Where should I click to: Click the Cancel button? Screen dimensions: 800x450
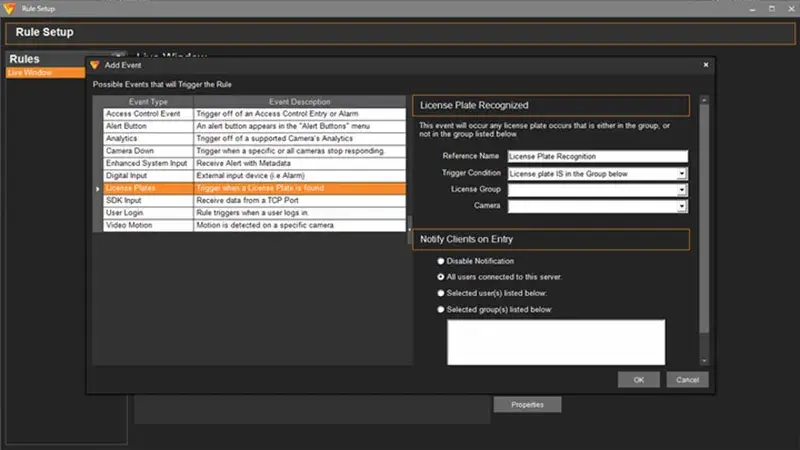(687, 380)
